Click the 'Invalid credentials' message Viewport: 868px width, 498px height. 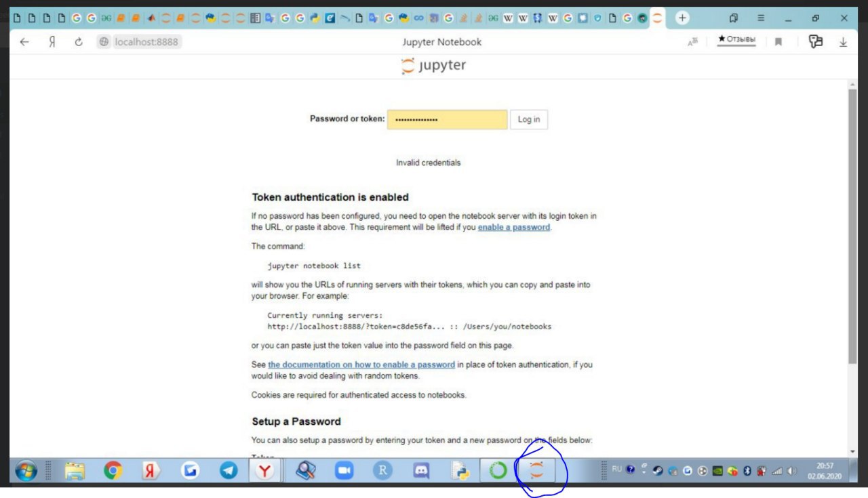[x=428, y=163]
